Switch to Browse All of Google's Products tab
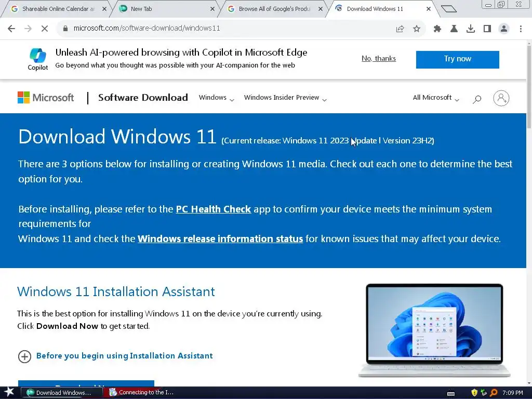532x399 pixels. pyautogui.click(x=274, y=9)
